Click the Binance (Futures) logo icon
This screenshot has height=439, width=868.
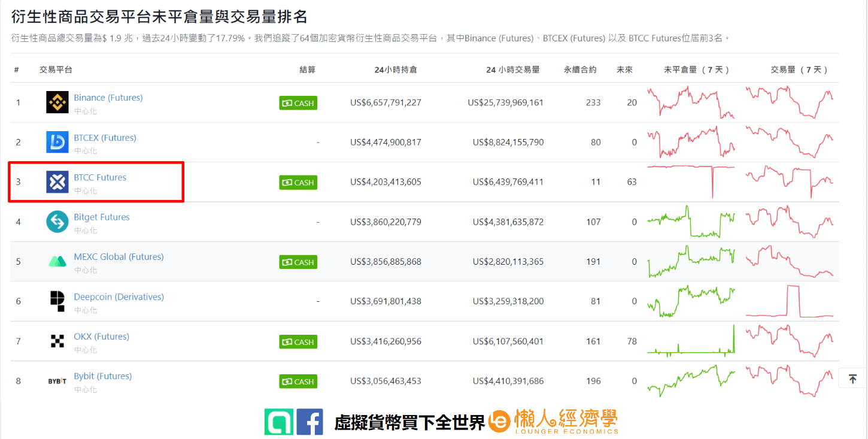pos(57,102)
